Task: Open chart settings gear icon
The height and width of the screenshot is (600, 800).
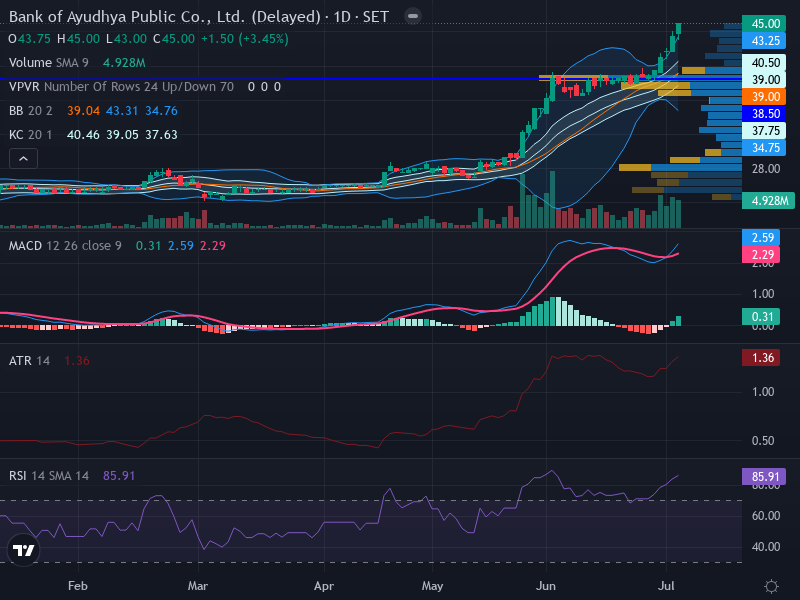Action: pyautogui.click(x=771, y=586)
